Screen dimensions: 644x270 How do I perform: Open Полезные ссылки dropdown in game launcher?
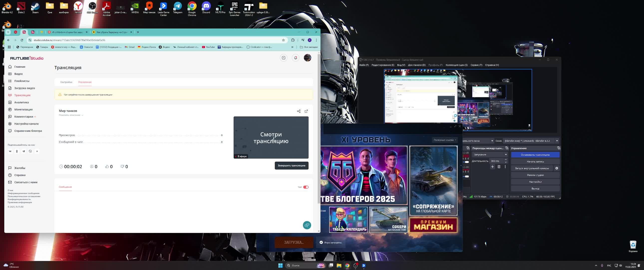coord(445,140)
